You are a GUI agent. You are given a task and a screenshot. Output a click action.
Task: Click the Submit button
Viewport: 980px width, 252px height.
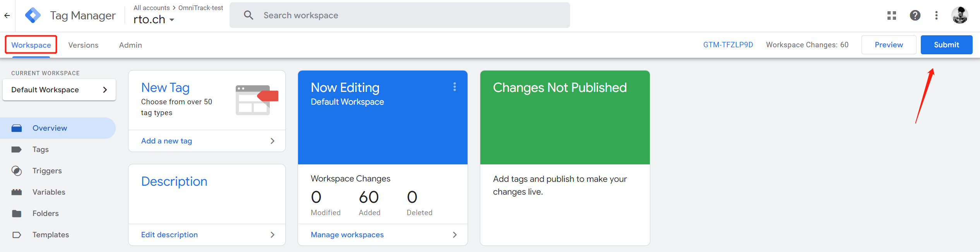(x=946, y=45)
